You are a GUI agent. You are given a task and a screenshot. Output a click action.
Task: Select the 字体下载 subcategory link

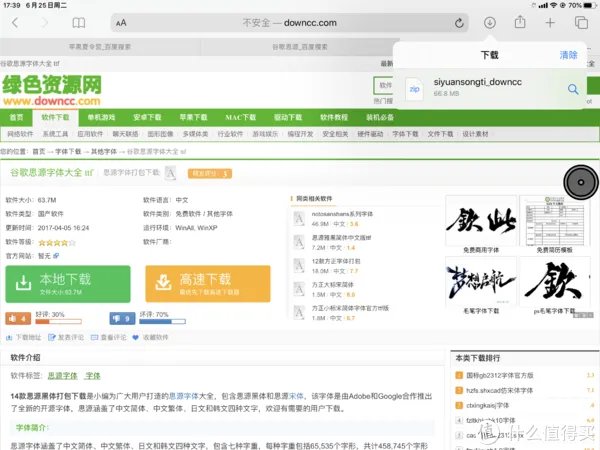(x=405, y=134)
